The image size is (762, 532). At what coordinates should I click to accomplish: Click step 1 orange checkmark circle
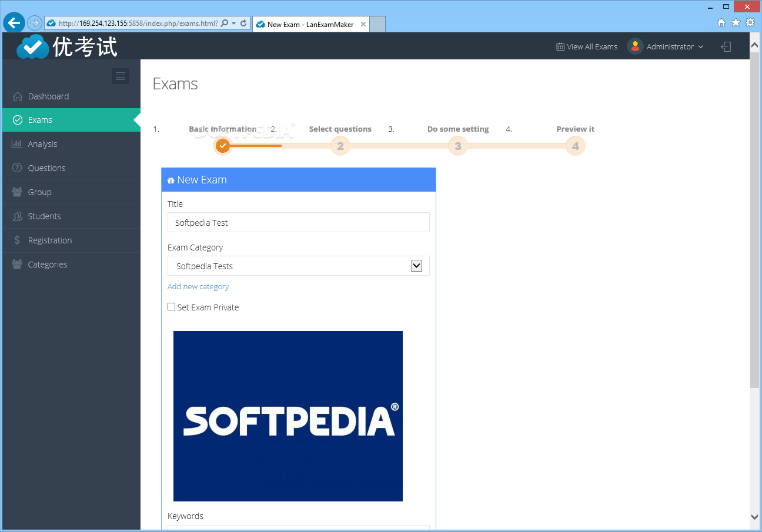[223, 146]
